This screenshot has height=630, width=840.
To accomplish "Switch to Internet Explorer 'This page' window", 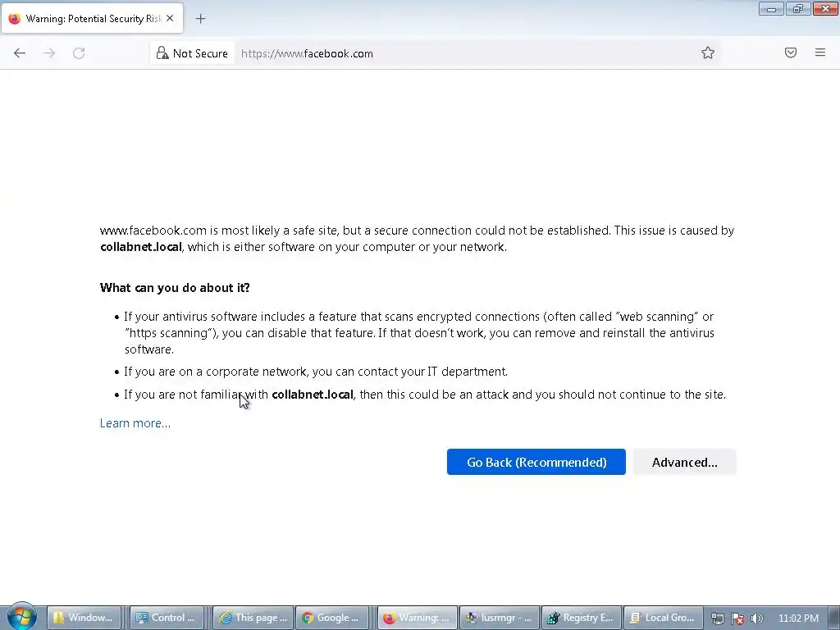I will tap(253, 618).
